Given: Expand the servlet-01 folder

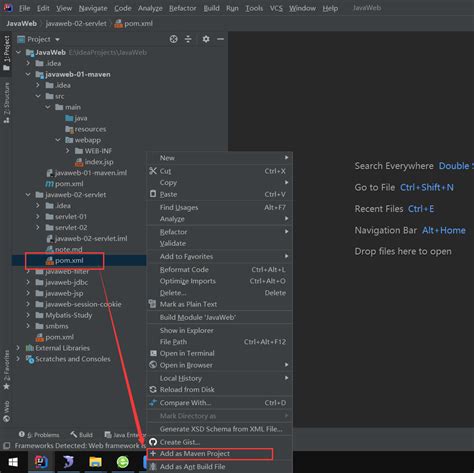Looking at the screenshot, I should [38, 217].
